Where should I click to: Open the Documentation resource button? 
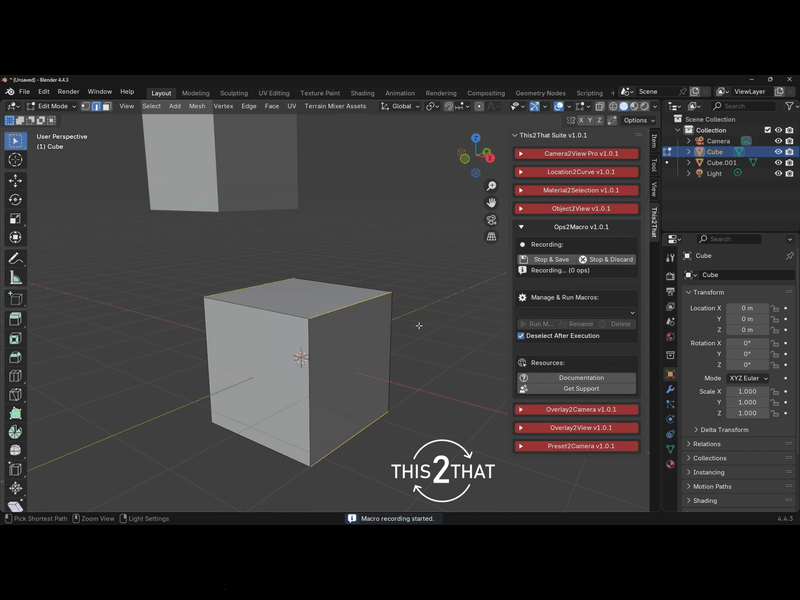pos(577,378)
